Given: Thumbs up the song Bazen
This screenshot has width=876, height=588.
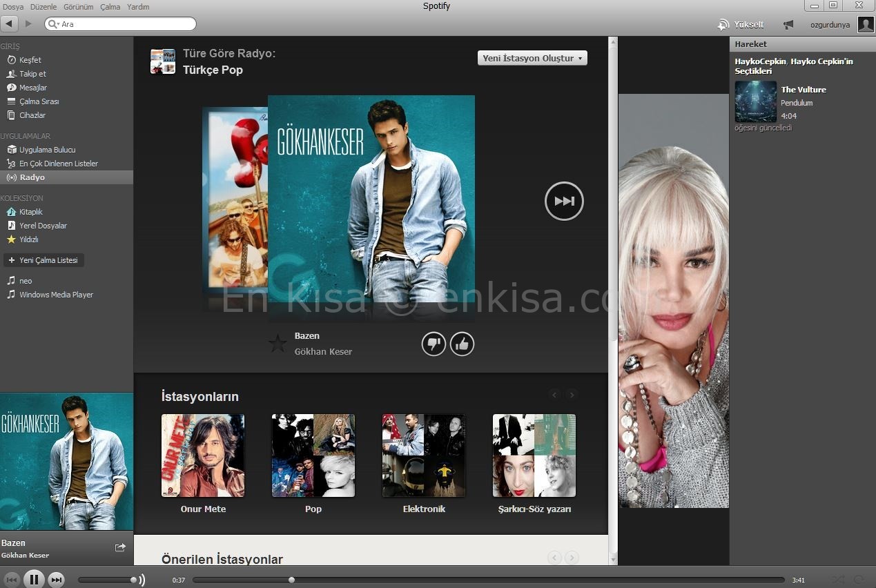Looking at the screenshot, I should click(x=462, y=344).
